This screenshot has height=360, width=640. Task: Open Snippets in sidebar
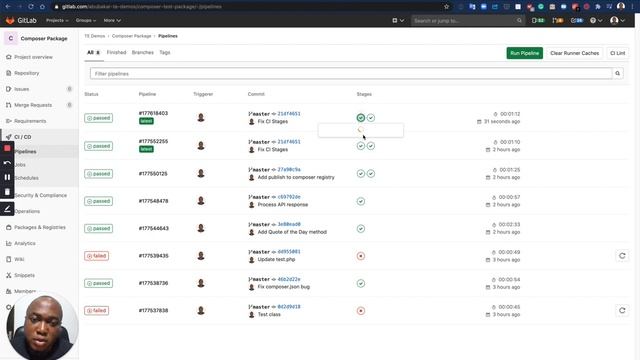(24, 275)
